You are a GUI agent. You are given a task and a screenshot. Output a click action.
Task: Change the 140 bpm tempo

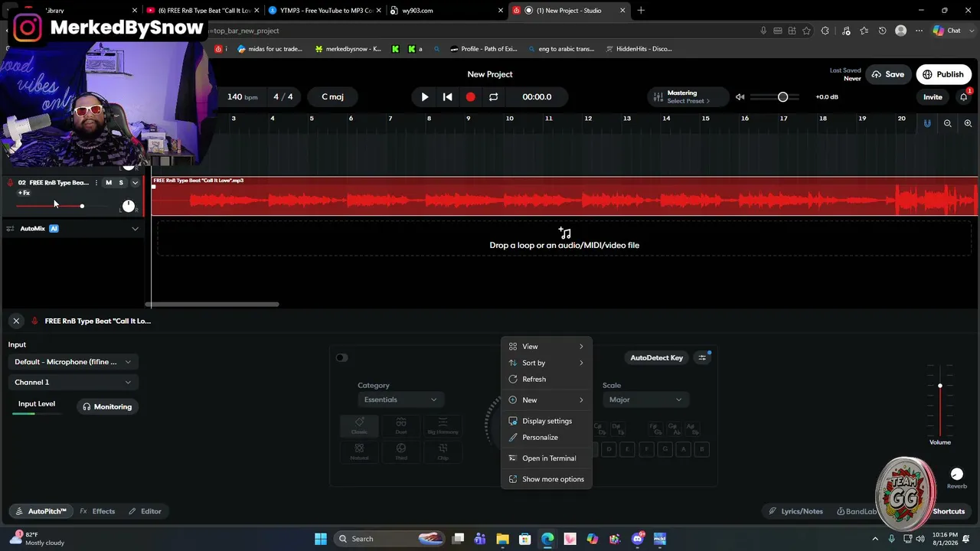[x=242, y=97]
